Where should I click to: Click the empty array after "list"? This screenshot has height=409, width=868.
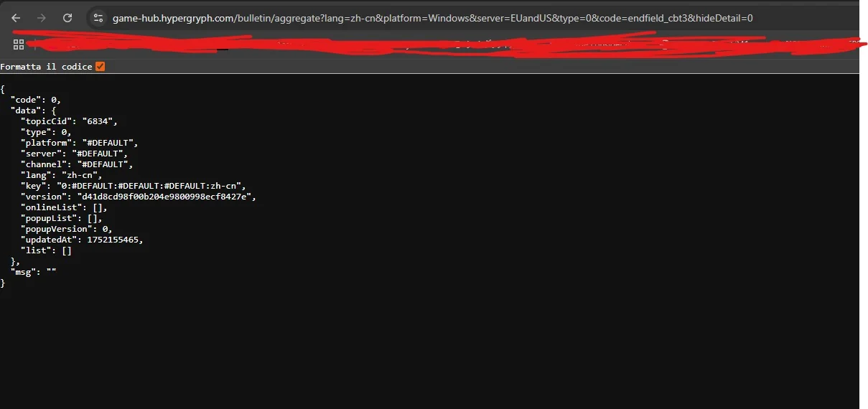[66, 250]
